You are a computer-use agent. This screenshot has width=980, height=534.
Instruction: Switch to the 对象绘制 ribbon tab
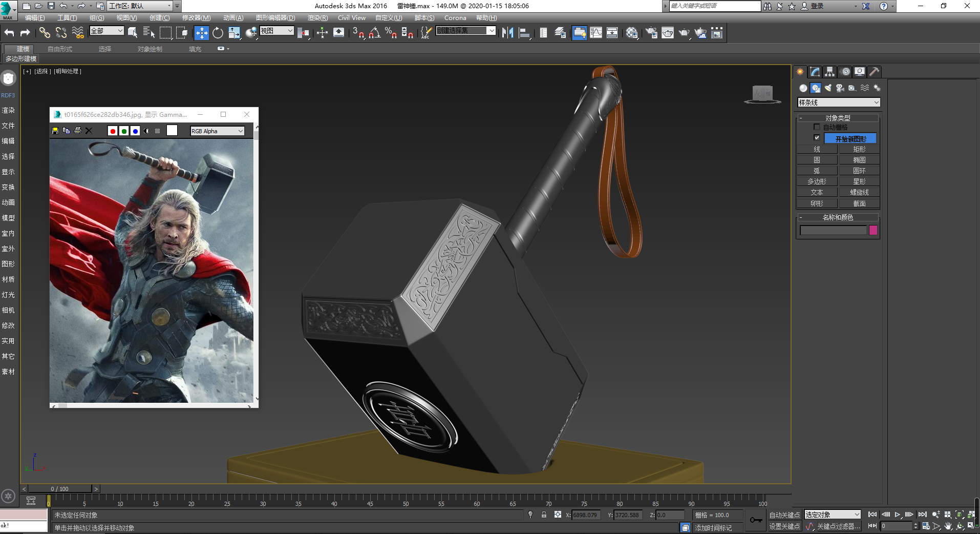[150, 49]
